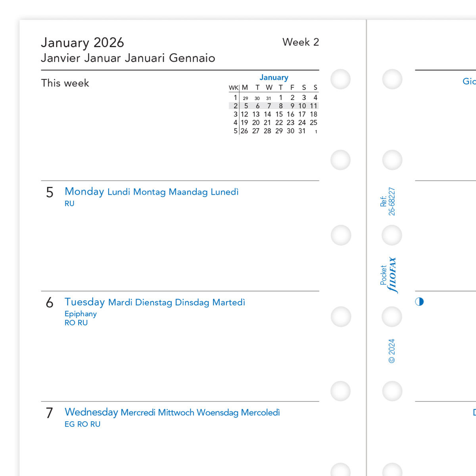The image size is (476, 476).
Task: Click the "Janvier Januar Januari Gennaio" subtitle
Action: 128,58
